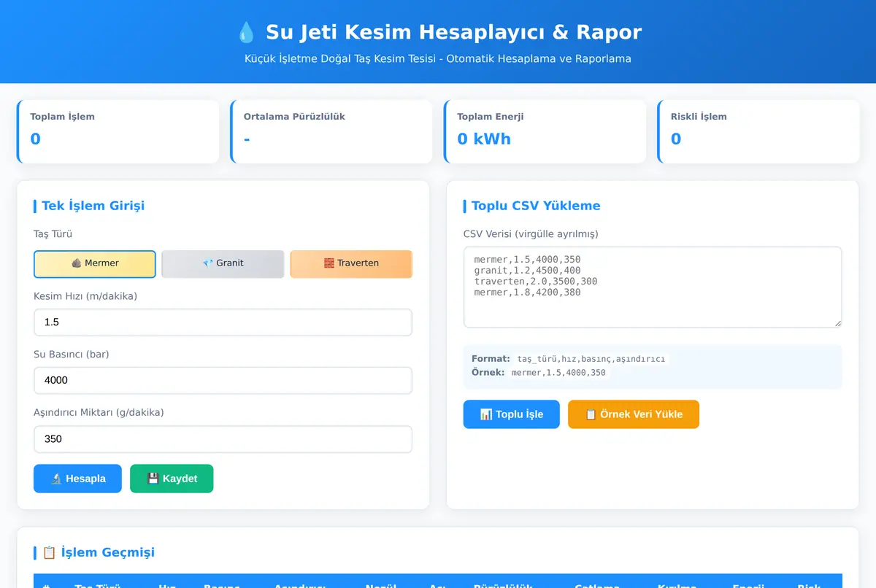Click the 'Aşındırıcı Miktarı (g/dakika)' label
The width and height of the screenshot is (876, 588).
[x=99, y=412]
